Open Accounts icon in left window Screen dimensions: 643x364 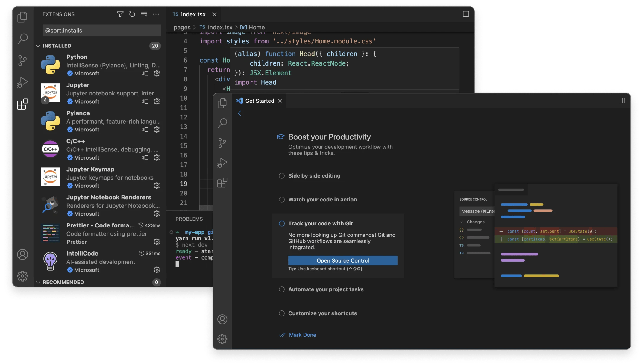tap(22, 254)
